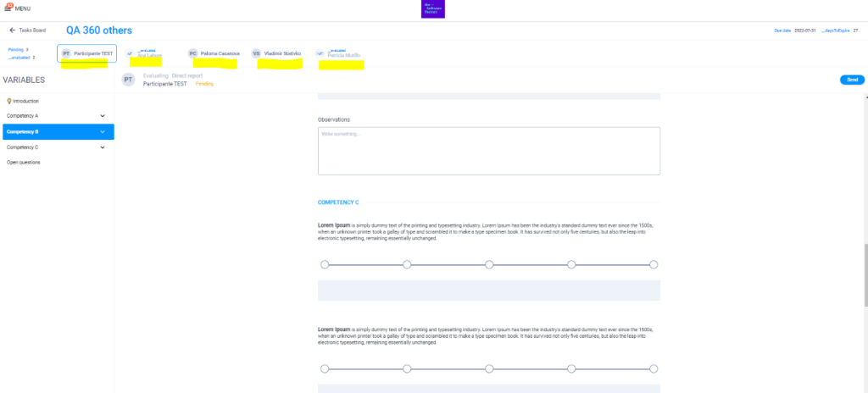The width and height of the screenshot is (868, 393).
Task: Select middle rating point on first Competency C scale
Action: tap(489, 264)
